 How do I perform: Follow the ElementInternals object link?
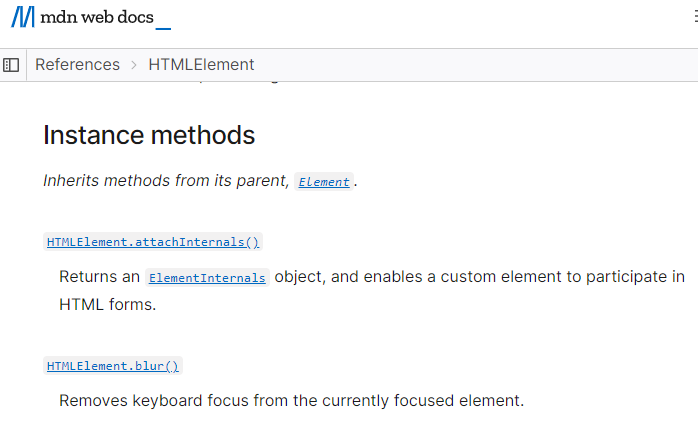tap(207, 278)
